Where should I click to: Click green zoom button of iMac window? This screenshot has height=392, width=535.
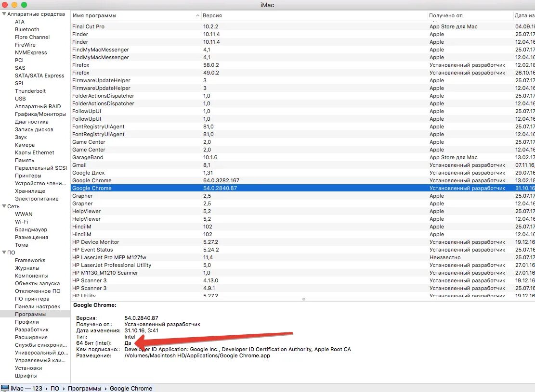(24, 5)
